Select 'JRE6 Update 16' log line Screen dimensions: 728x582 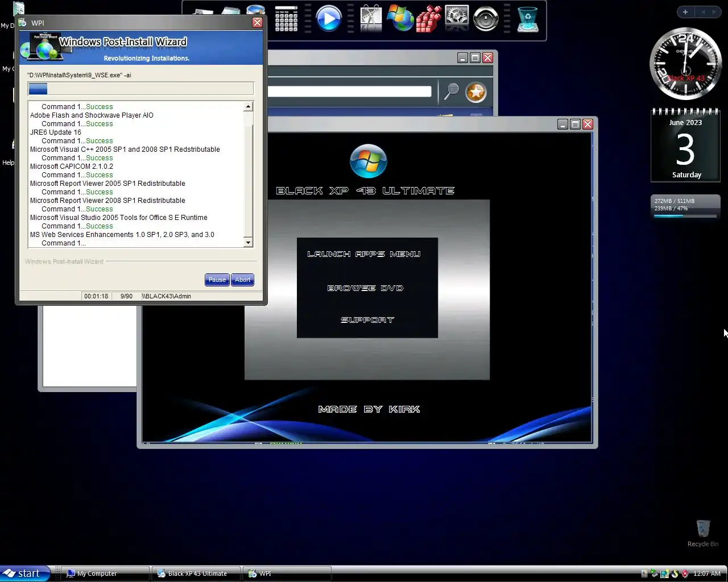coord(56,132)
